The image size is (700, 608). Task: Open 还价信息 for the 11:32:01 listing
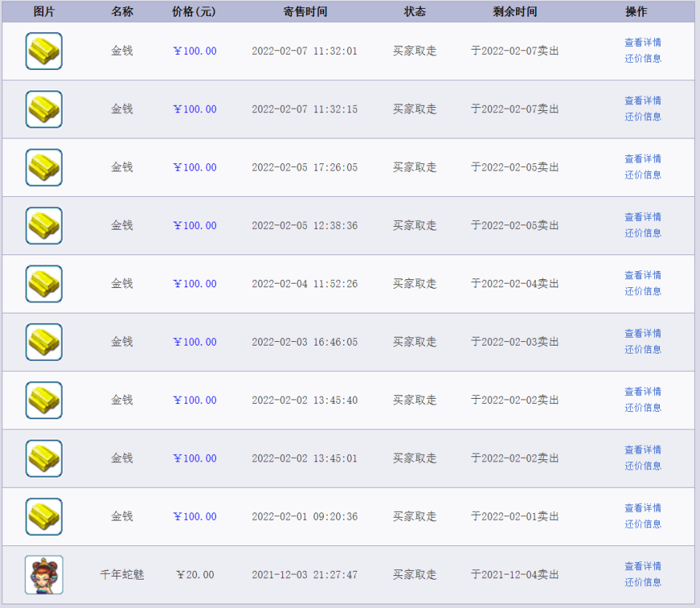click(643, 58)
